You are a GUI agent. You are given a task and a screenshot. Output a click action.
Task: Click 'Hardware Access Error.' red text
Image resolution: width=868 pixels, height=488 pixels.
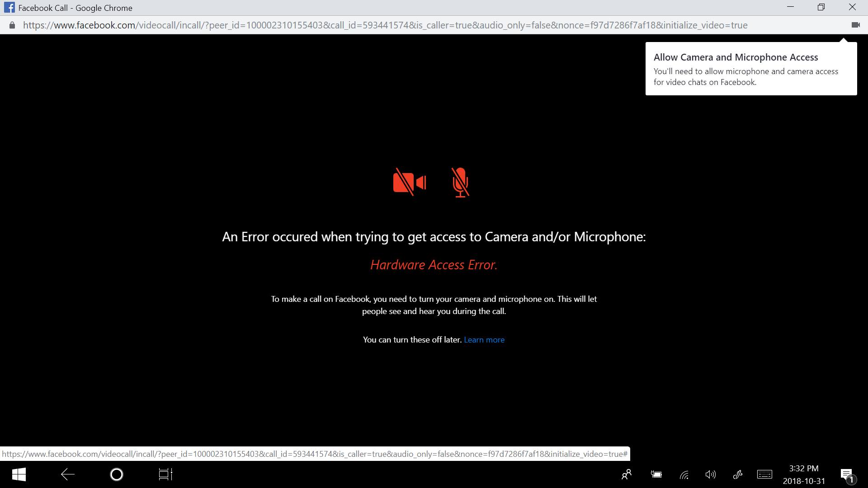click(434, 265)
